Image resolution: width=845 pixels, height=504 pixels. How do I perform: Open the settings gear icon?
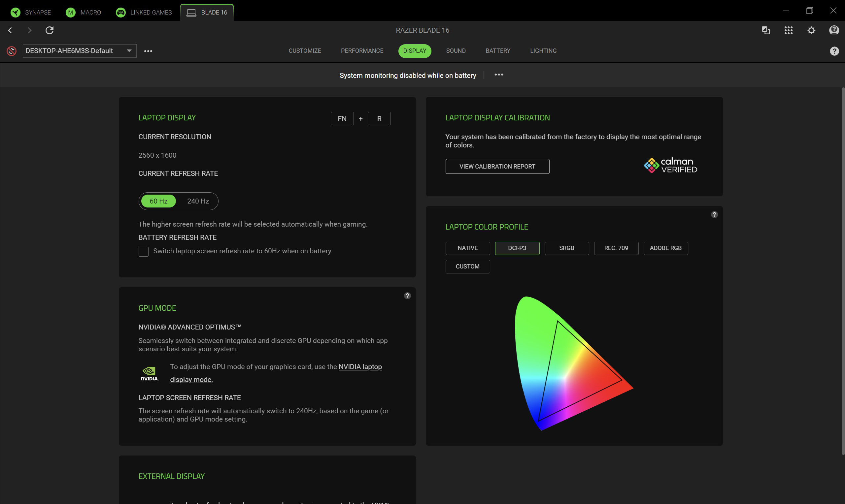point(811,30)
